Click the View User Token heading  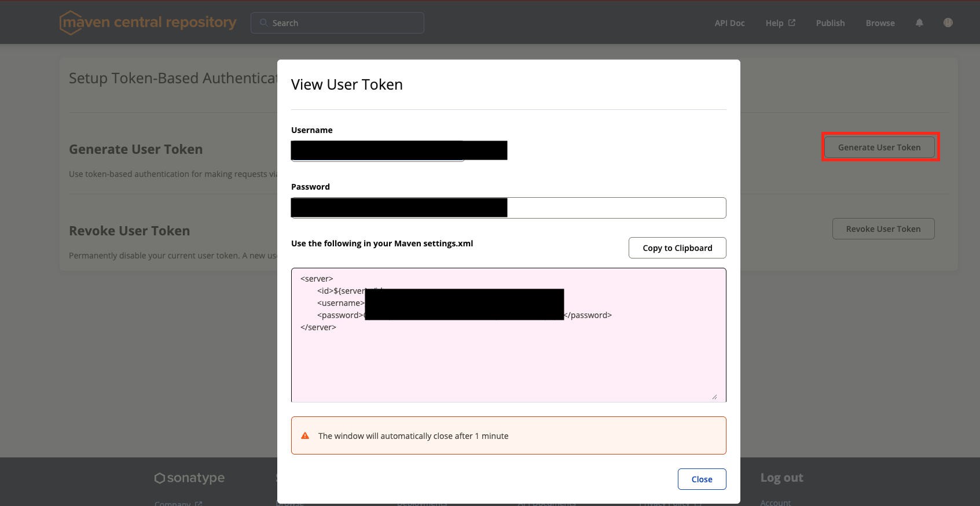tap(347, 84)
